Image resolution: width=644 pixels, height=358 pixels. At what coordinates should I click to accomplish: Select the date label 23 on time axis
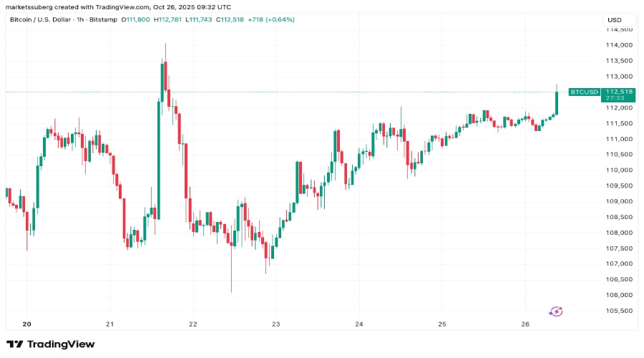(276, 324)
